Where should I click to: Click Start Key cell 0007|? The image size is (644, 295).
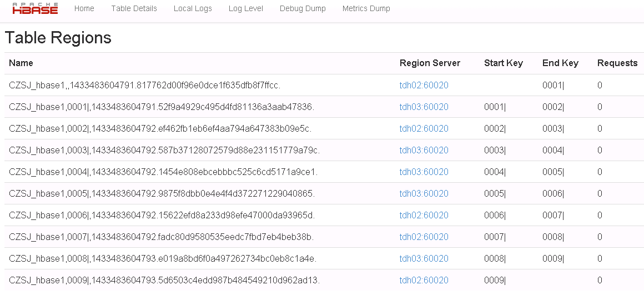coord(495,237)
